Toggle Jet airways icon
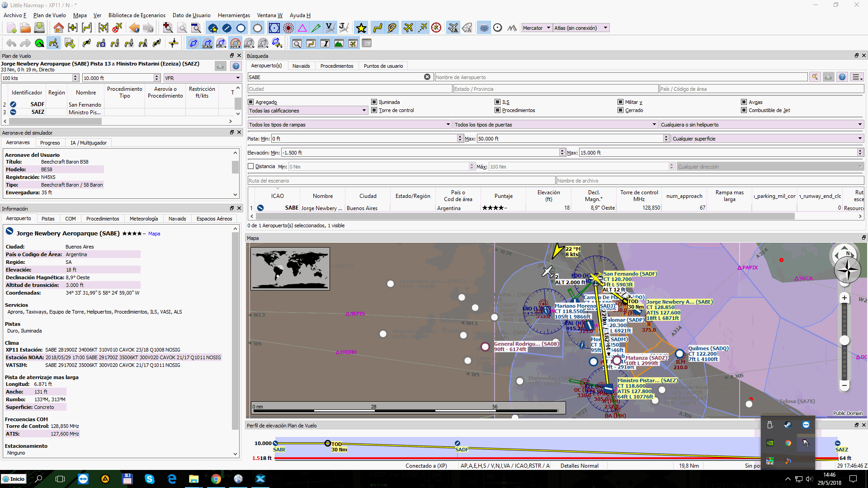The image size is (868, 488). (x=344, y=28)
